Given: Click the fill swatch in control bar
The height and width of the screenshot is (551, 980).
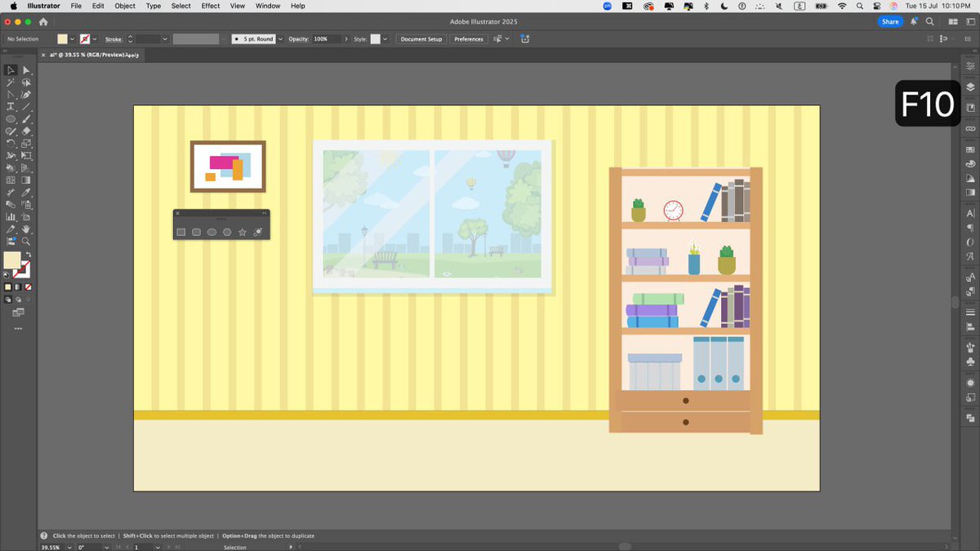Looking at the screenshot, I should (x=63, y=39).
